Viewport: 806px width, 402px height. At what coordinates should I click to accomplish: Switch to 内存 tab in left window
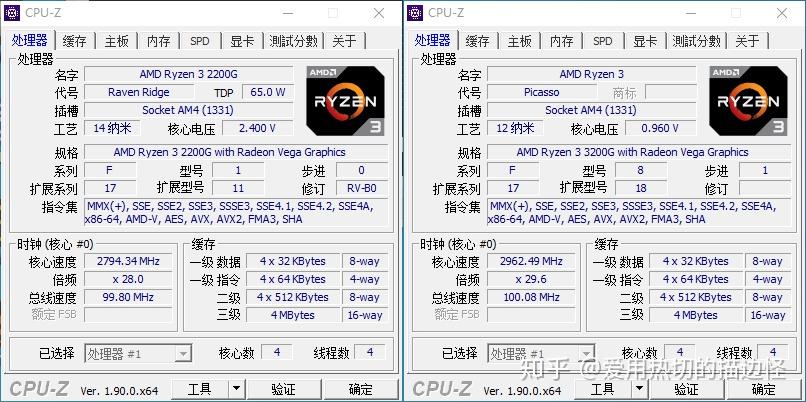pyautogui.click(x=158, y=41)
